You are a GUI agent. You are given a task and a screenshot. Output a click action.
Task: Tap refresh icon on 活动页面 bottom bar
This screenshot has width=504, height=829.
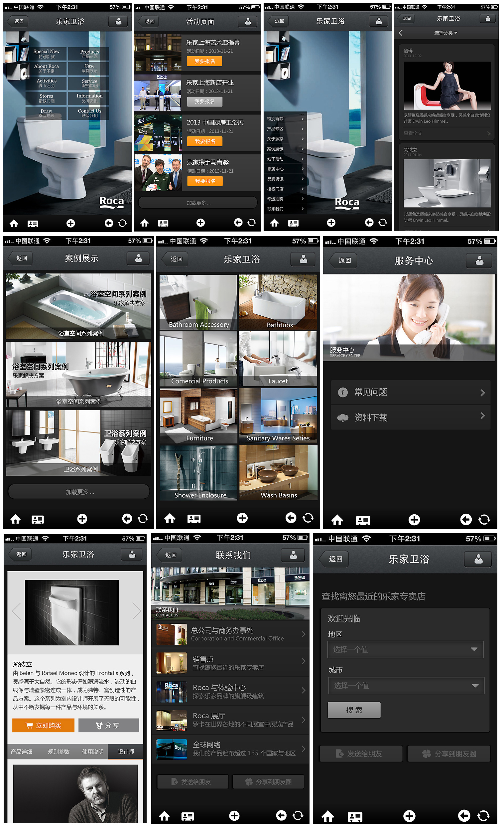point(251,223)
